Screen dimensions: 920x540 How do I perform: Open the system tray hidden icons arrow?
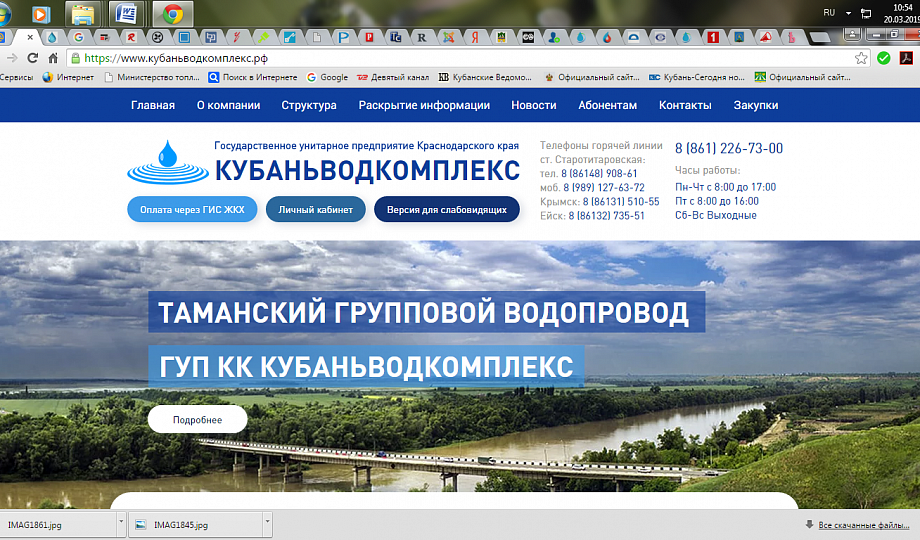coord(848,13)
